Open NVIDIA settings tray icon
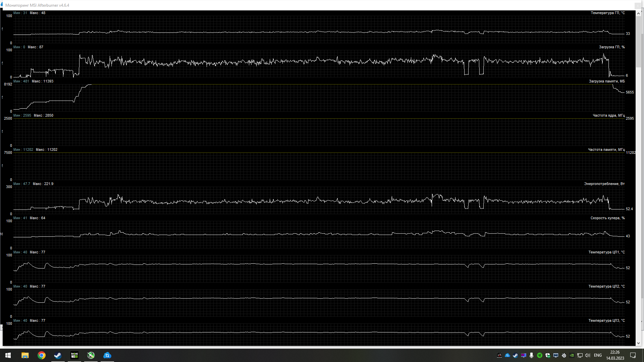 572,355
